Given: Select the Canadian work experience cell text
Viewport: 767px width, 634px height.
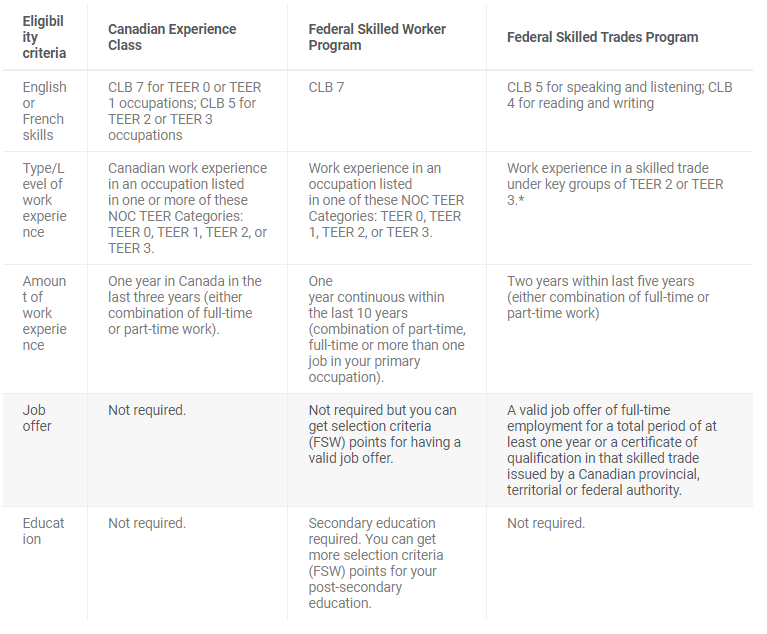Looking at the screenshot, I should [187, 208].
